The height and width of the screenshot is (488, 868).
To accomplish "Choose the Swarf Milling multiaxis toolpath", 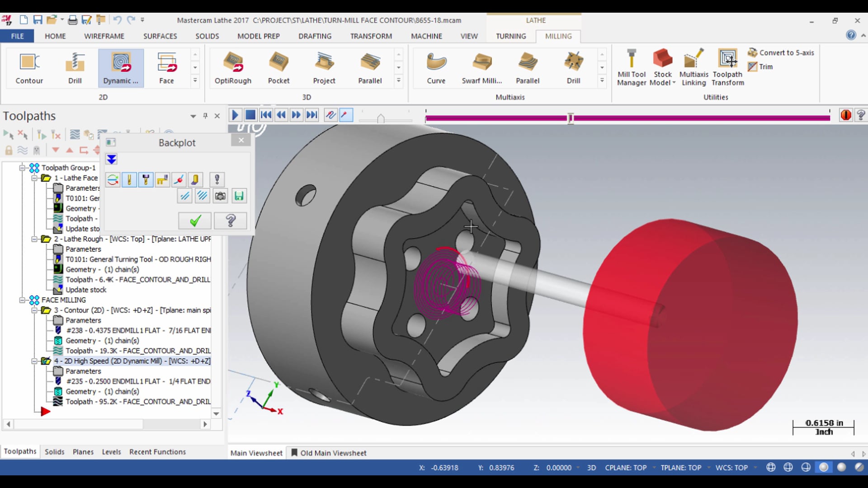I will coord(482,68).
